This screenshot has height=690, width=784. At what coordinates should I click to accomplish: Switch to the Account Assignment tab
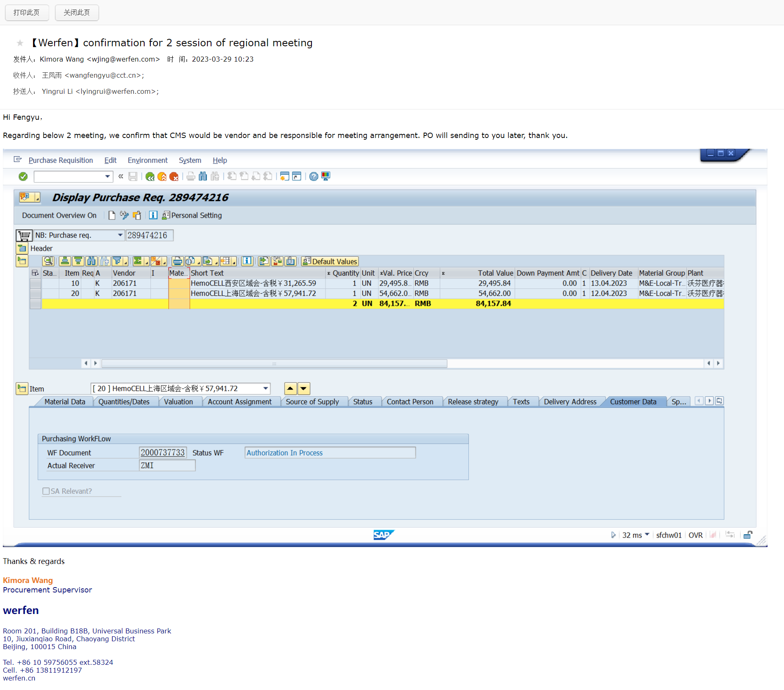coord(240,402)
